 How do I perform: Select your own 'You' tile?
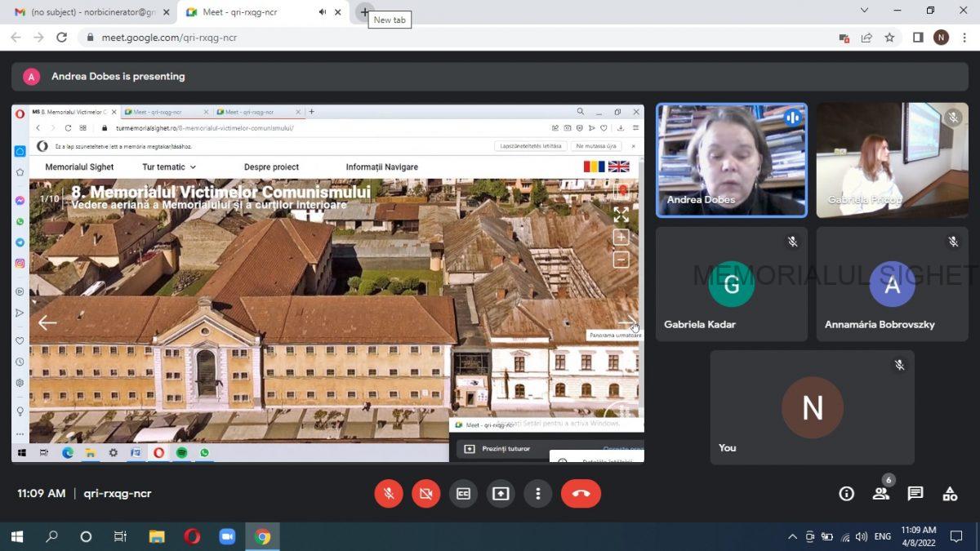(x=812, y=407)
